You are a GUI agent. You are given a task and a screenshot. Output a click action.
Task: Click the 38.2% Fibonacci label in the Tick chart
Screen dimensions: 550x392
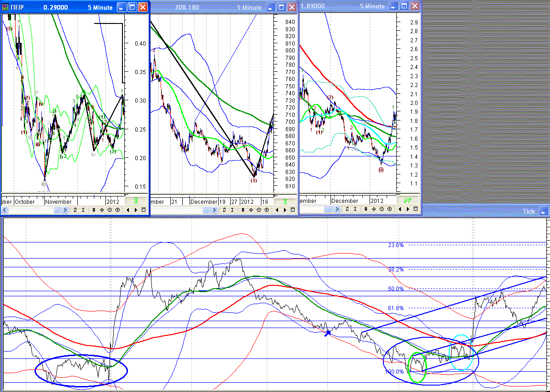point(396,270)
